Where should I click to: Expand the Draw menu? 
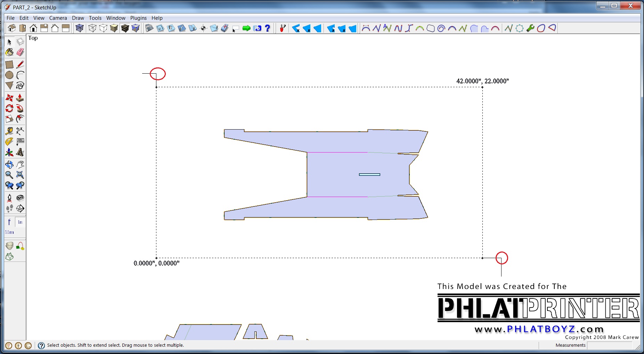(78, 18)
